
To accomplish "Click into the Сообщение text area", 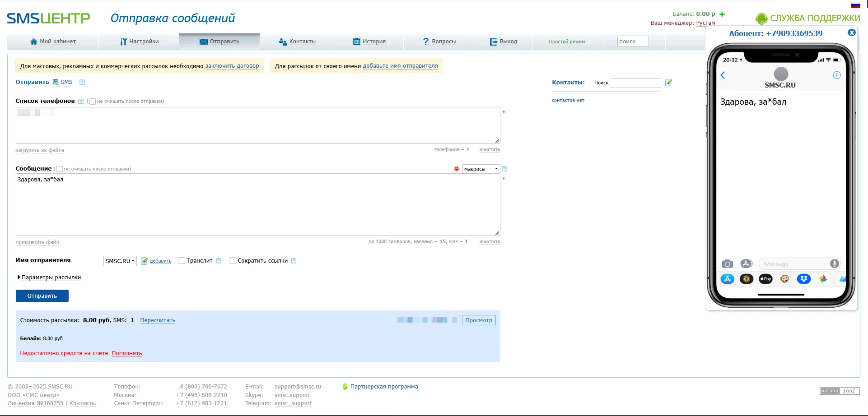I will click(258, 205).
